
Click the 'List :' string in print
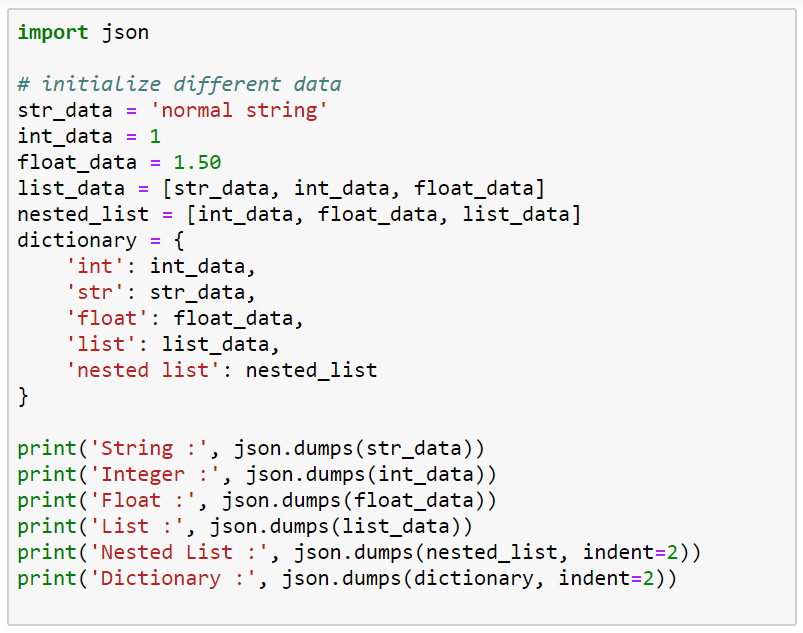click(x=138, y=526)
